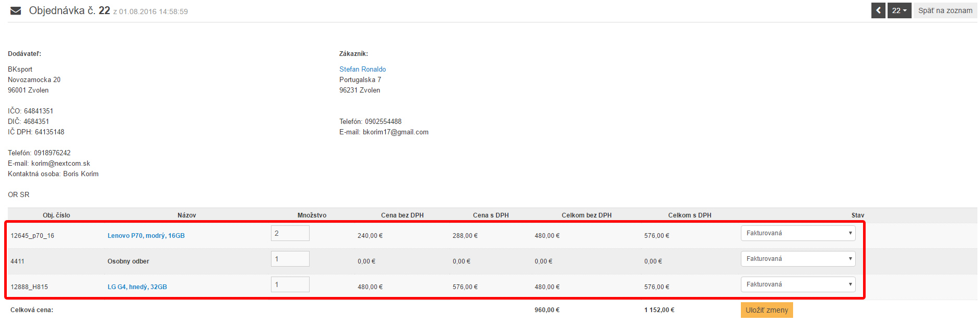Screen dimensions: 980x321
Task: Click the Názov column header
Action: tap(187, 215)
